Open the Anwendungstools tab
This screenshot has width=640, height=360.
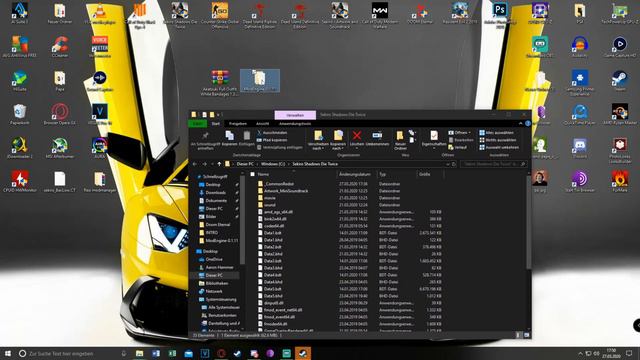click(x=295, y=123)
